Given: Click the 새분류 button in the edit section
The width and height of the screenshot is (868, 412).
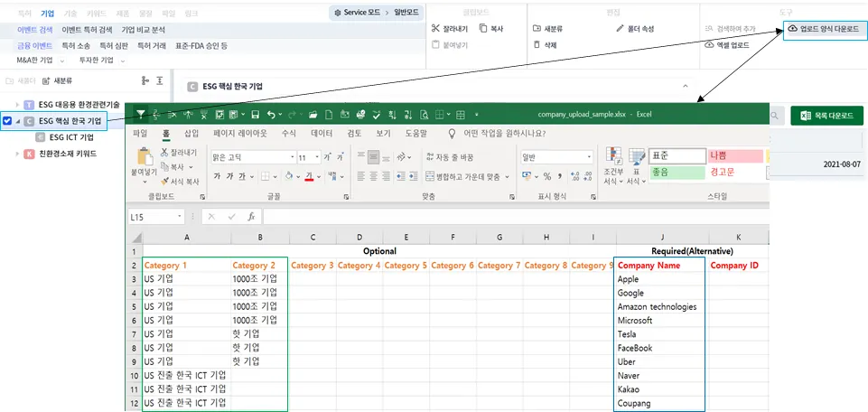Looking at the screenshot, I should coord(548,29).
